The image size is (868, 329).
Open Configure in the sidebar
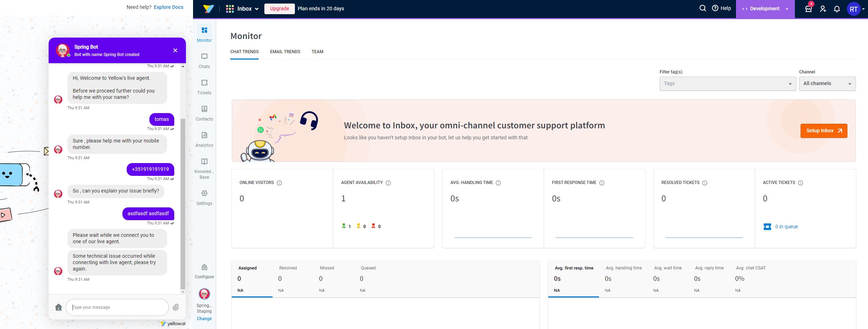coord(204,271)
